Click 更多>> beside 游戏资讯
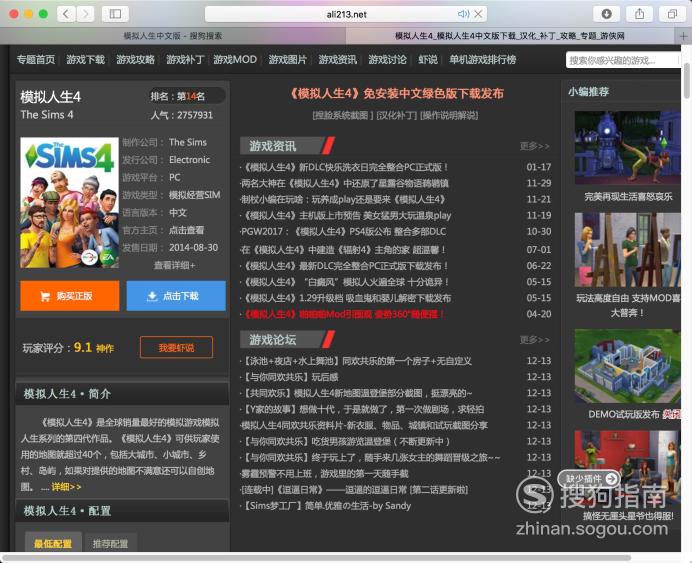 [535, 146]
